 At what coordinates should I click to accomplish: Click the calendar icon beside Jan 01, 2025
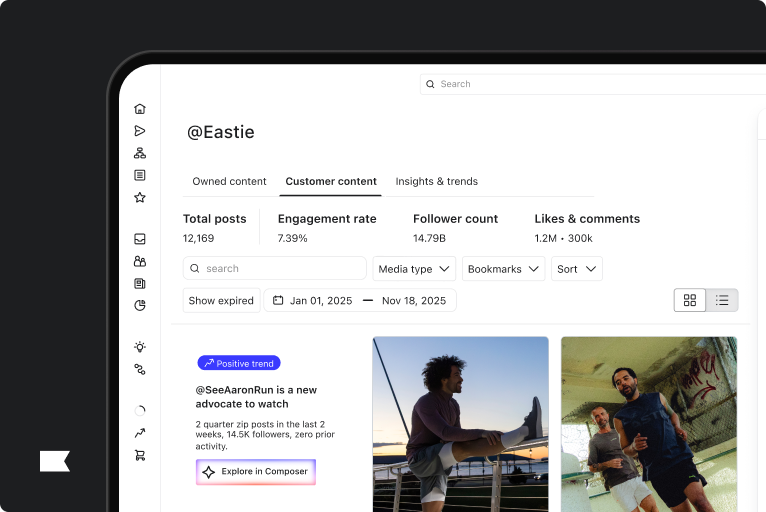pyautogui.click(x=278, y=300)
